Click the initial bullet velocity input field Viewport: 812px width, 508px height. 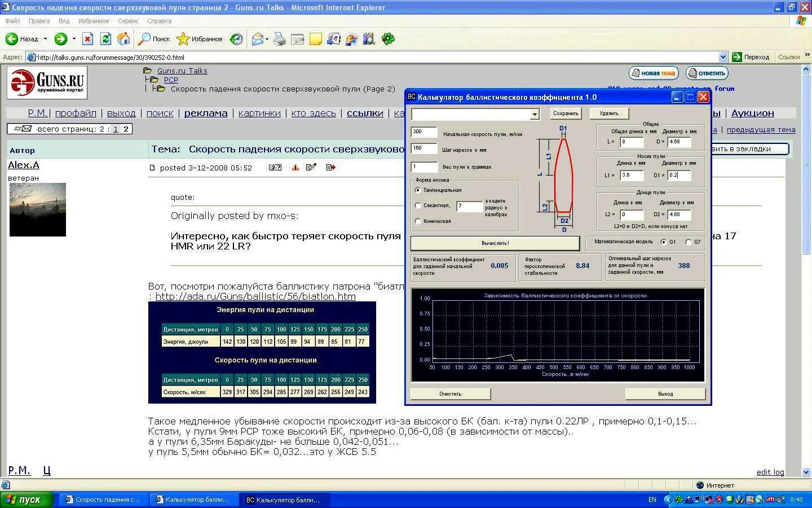pos(424,132)
